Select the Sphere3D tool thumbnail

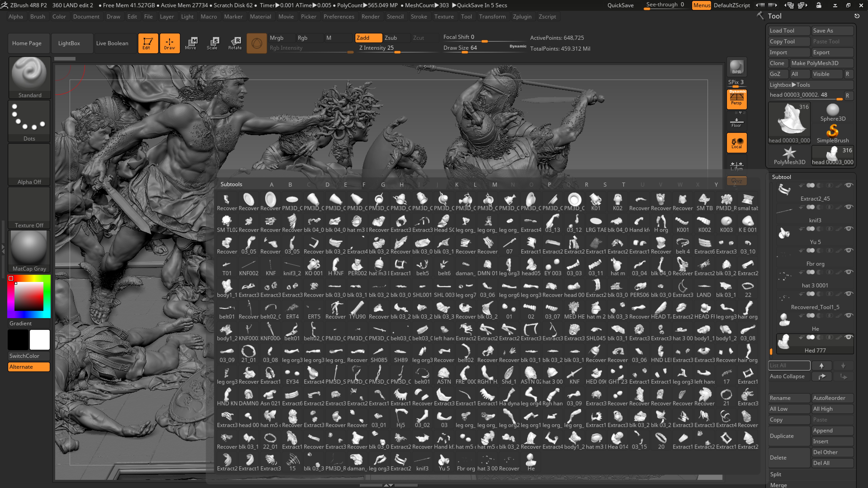pos(832,113)
